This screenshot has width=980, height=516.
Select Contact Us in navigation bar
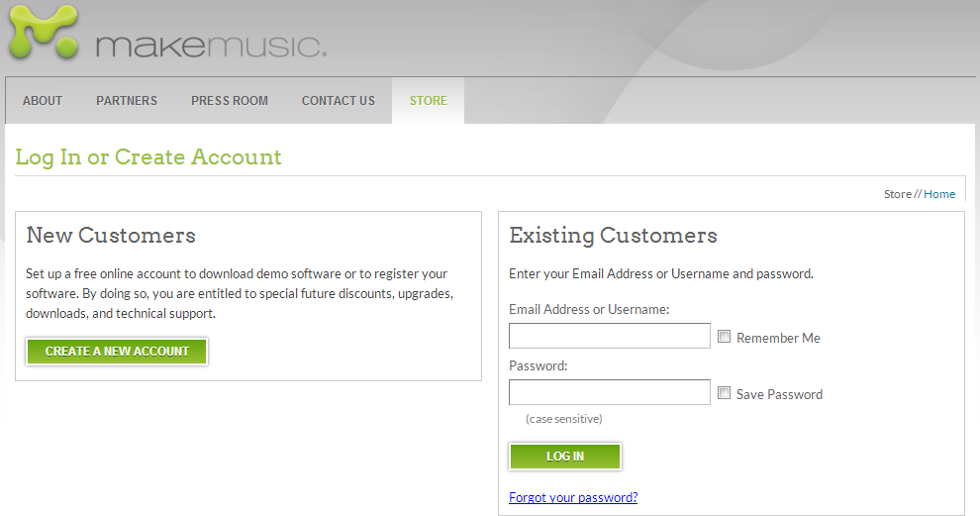tap(339, 101)
